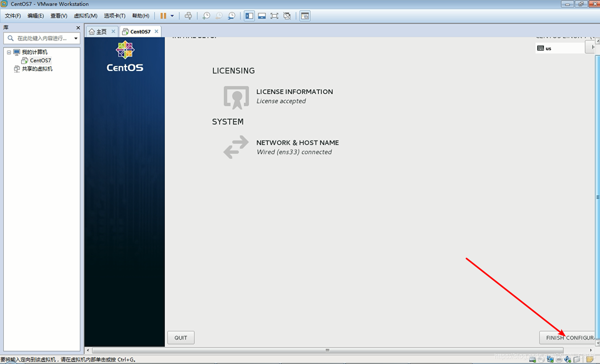Click the vertical scrollbar down arrow
The width and height of the screenshot is (600, 364).
(x=598, y=344)
